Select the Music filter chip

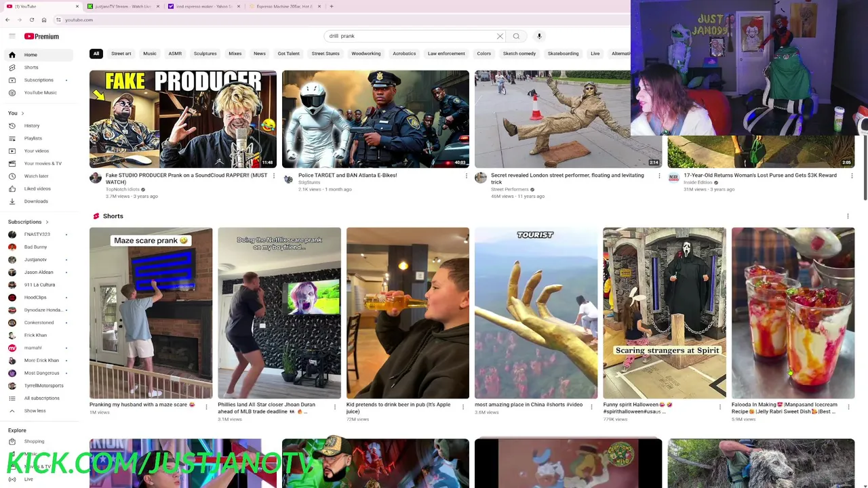[x=150, y=54]
